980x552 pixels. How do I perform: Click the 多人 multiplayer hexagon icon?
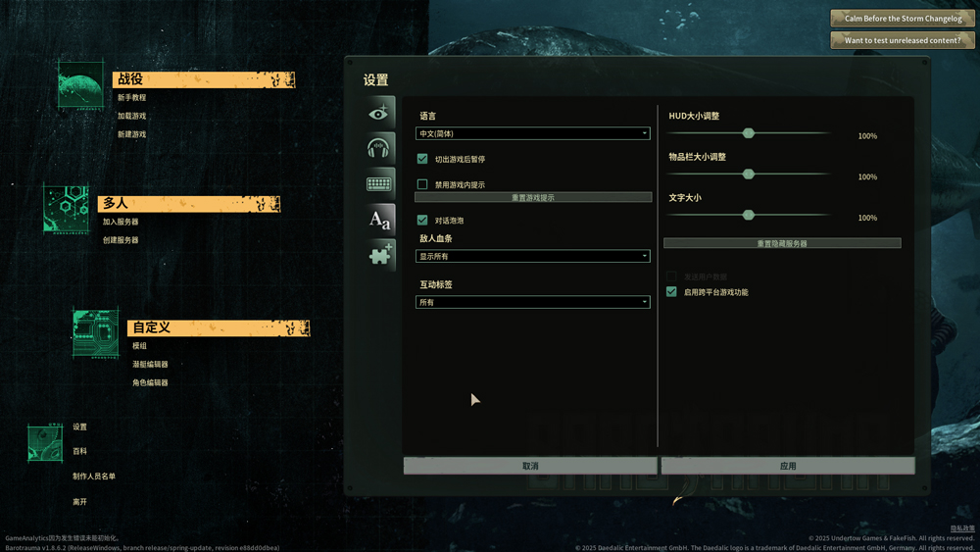[66, 209]
